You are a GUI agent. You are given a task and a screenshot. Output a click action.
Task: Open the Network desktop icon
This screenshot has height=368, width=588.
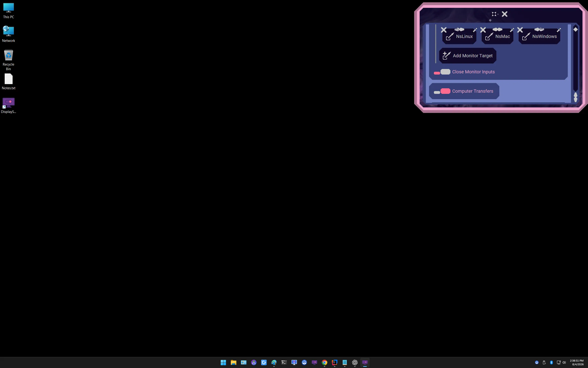[8, 34]
